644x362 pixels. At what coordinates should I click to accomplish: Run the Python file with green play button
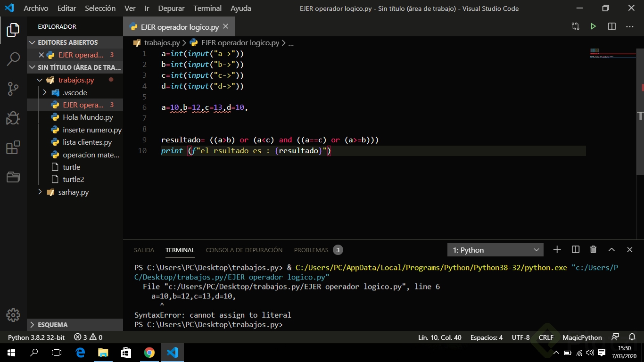point(593,27)
